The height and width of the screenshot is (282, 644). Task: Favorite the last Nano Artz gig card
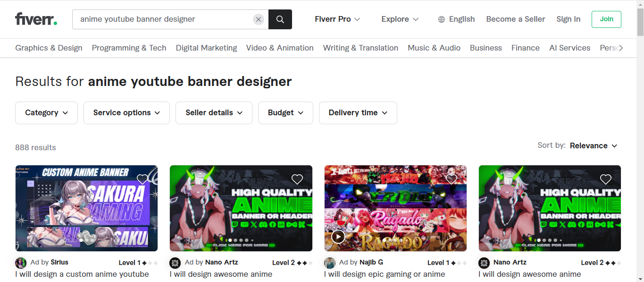(x=606, y=179)
